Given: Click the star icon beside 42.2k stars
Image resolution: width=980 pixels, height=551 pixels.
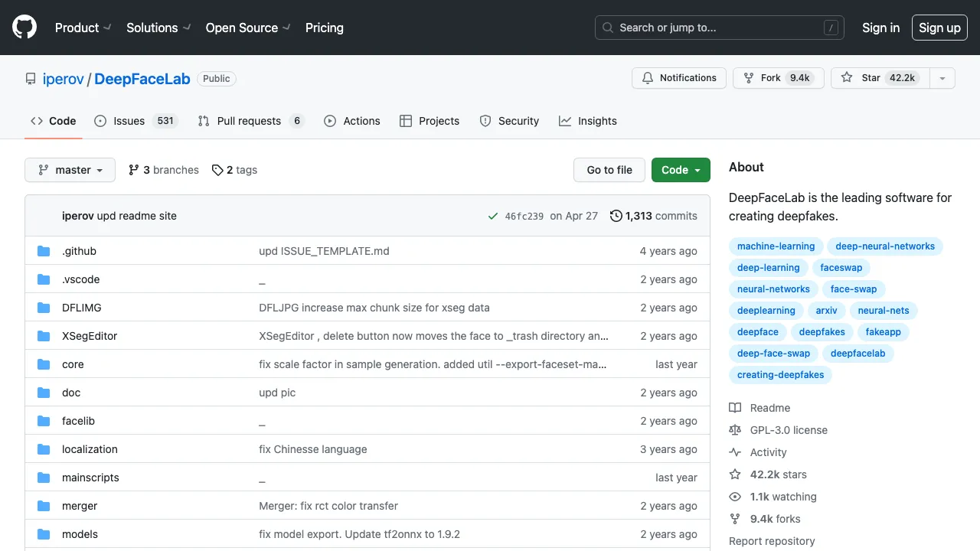Looking at the screenshot, I should pos(735,474).
